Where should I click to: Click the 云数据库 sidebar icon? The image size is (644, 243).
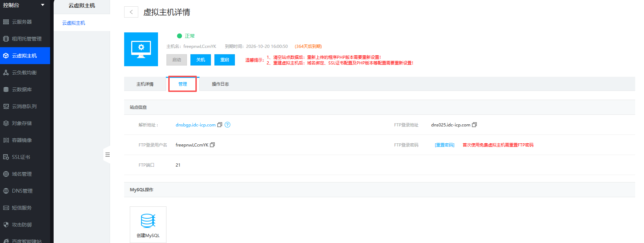click(6, 89)
